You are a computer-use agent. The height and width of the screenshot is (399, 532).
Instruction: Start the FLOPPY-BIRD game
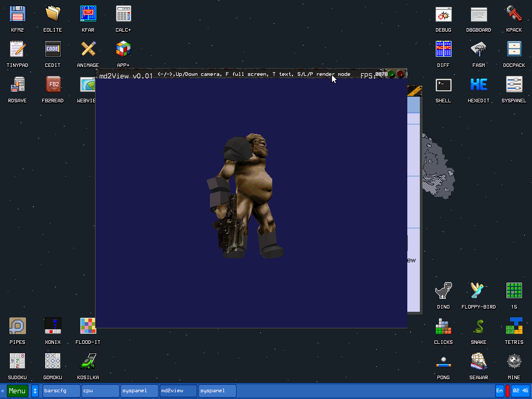coord(478,291)
